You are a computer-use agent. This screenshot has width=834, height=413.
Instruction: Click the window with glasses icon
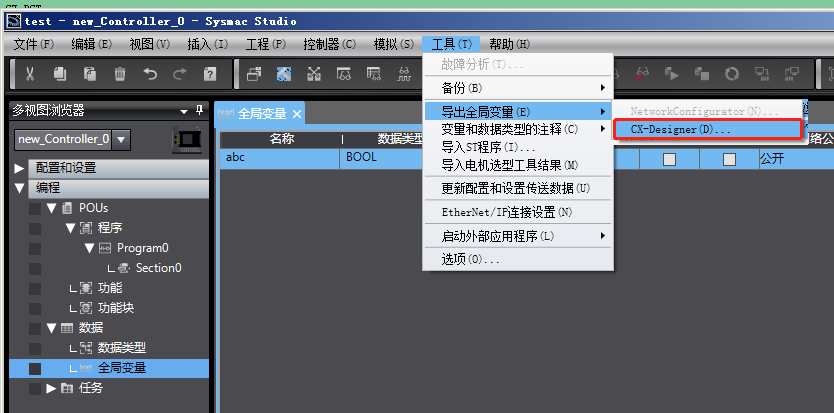coord(344,74)
